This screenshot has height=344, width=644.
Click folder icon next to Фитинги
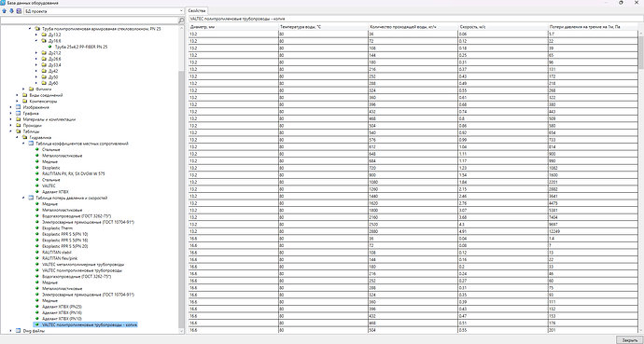31,89
